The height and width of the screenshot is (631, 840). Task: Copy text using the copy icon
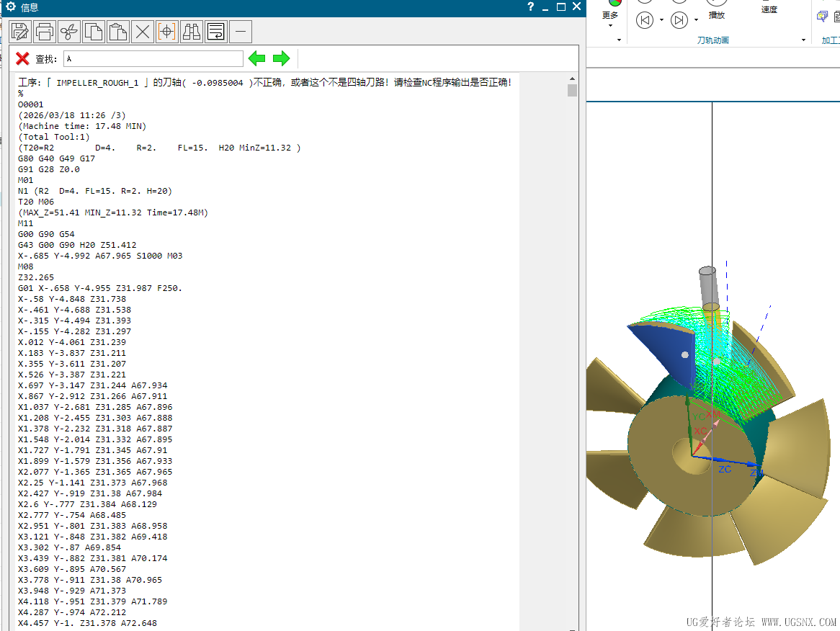[94, 32]
